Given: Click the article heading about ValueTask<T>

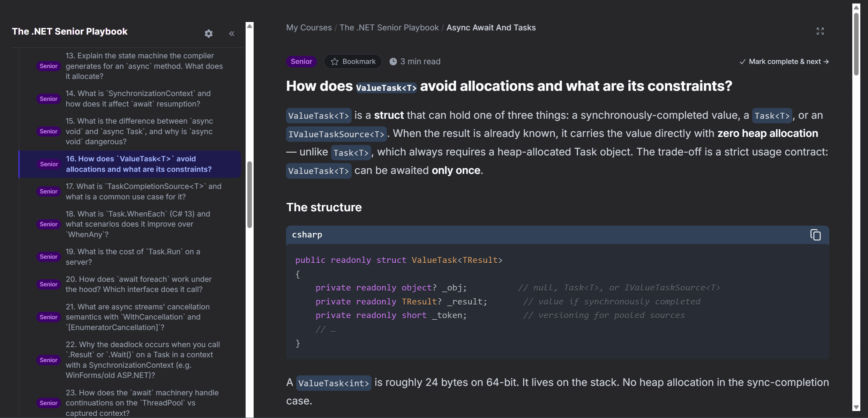Looking at the screenshot, I should pos(509,86).
